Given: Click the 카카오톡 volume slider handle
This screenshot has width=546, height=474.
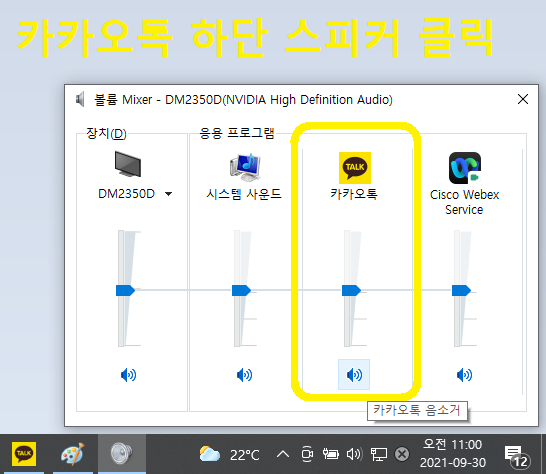Looking at the screenshot, I should click(x=351, y=290).
